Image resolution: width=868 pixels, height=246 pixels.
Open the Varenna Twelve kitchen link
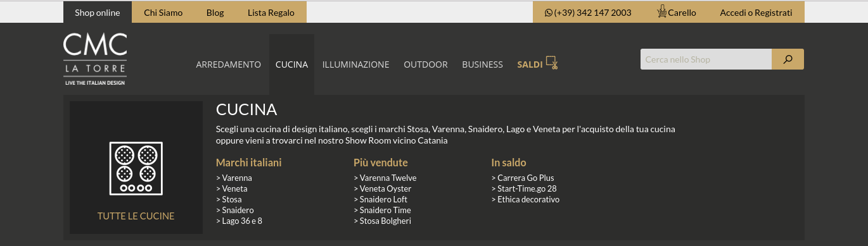point(385,178)
